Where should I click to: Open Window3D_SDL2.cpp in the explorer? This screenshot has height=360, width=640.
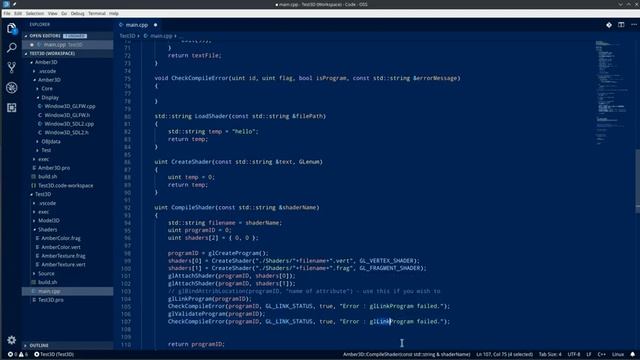click(69, 124)
